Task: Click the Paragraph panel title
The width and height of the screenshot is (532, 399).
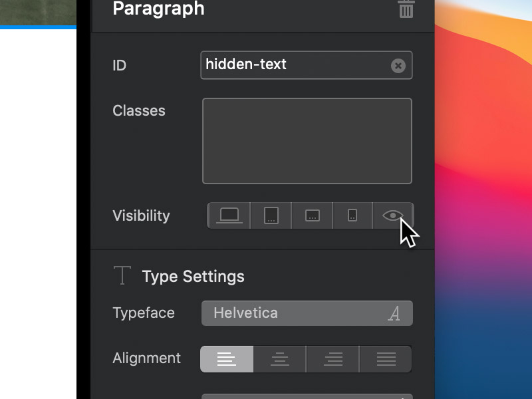Action: click(x=158, y=9)
